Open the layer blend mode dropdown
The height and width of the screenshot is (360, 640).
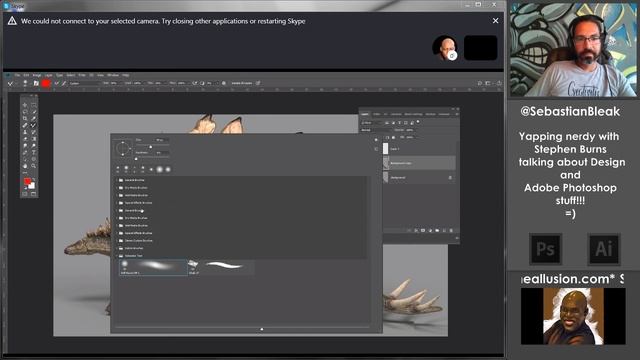pyautogui.click(x=375, y=130)
